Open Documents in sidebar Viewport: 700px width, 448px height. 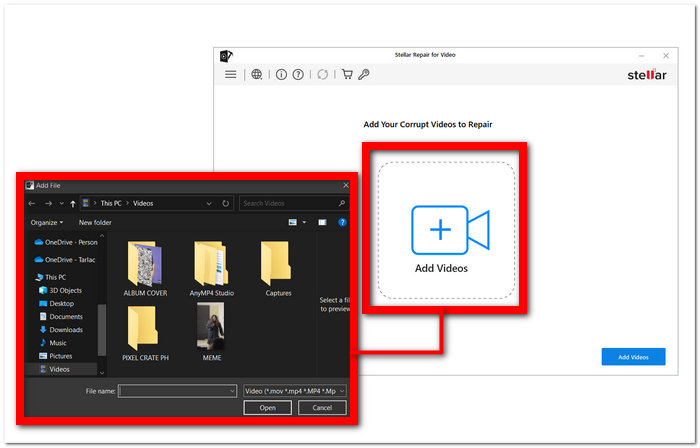coord(61,316)
